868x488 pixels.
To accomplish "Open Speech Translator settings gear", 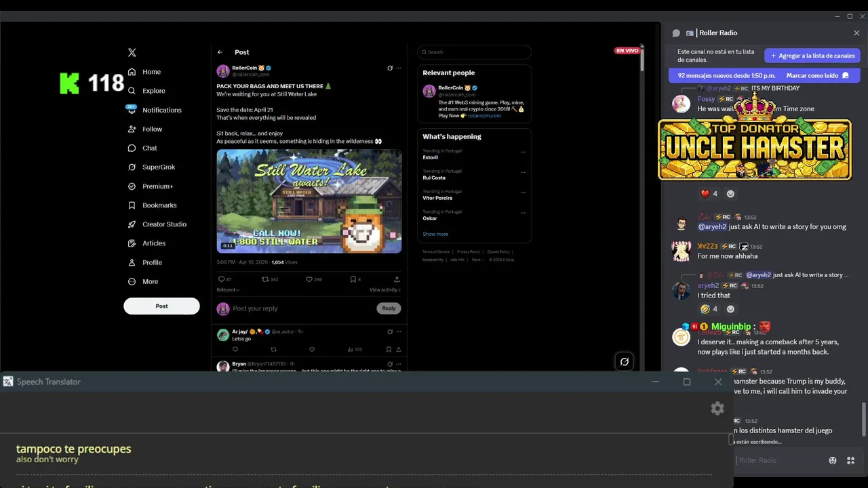I will pos(717,408).
